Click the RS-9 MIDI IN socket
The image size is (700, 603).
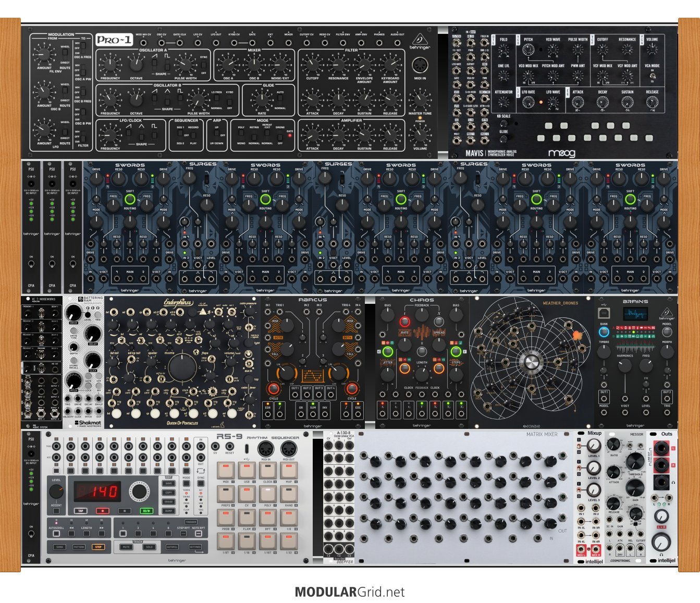[267, 449]
